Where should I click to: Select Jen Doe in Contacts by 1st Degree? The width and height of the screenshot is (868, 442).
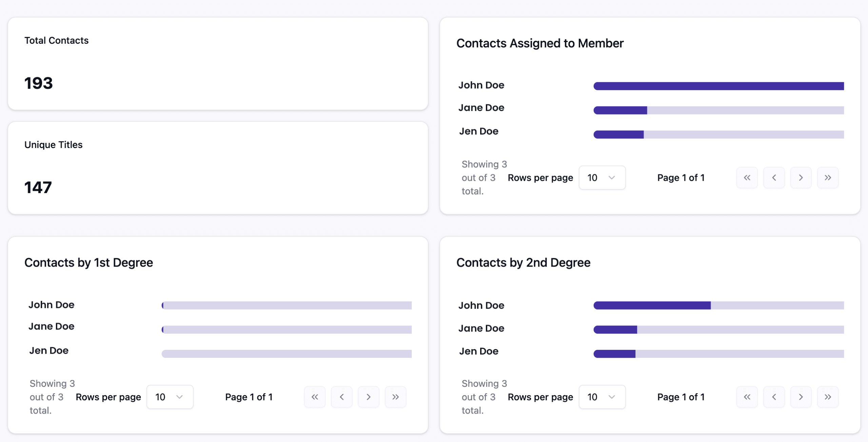pos(49,350)
